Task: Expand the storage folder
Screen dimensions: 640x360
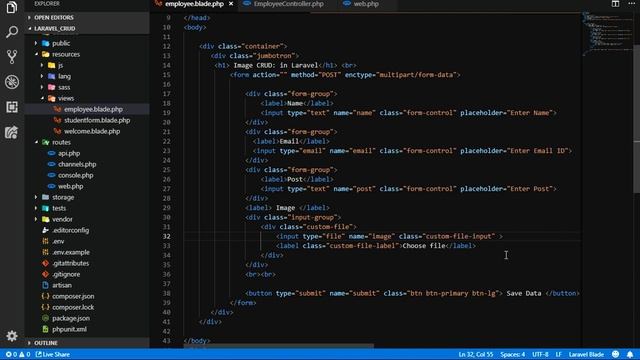Action: [x=63, y=197]
